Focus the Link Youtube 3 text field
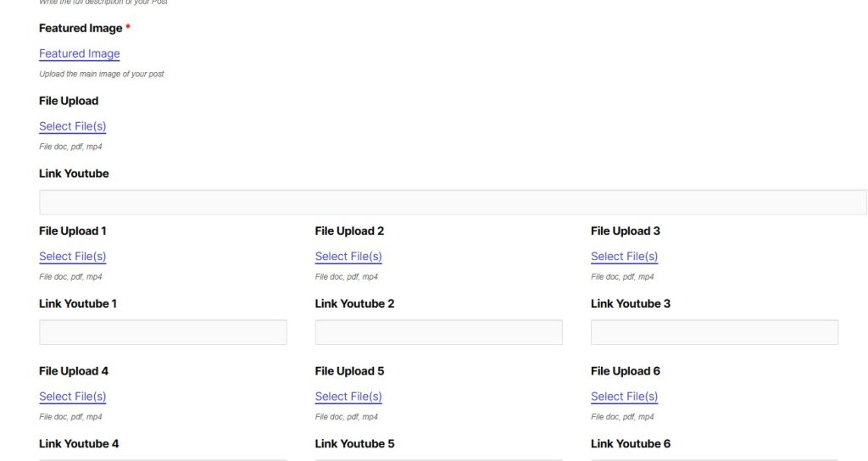This screenshot has height=461, width=868. point(714,332)
